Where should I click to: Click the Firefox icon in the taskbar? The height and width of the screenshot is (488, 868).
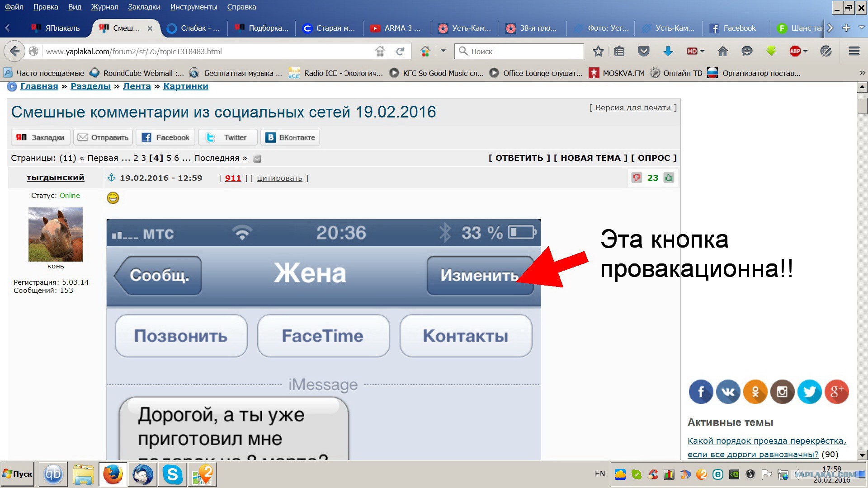tap(113, 474)
